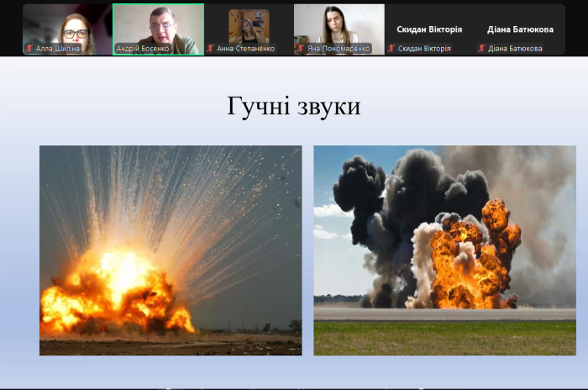Select Алла Шиліна's video thumbnail
The width and height of the screenshot is (588, 390).
67,25
